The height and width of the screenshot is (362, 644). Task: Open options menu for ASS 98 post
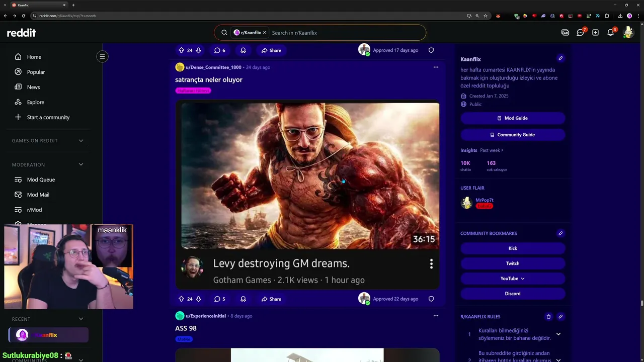[x=436, y=316]
